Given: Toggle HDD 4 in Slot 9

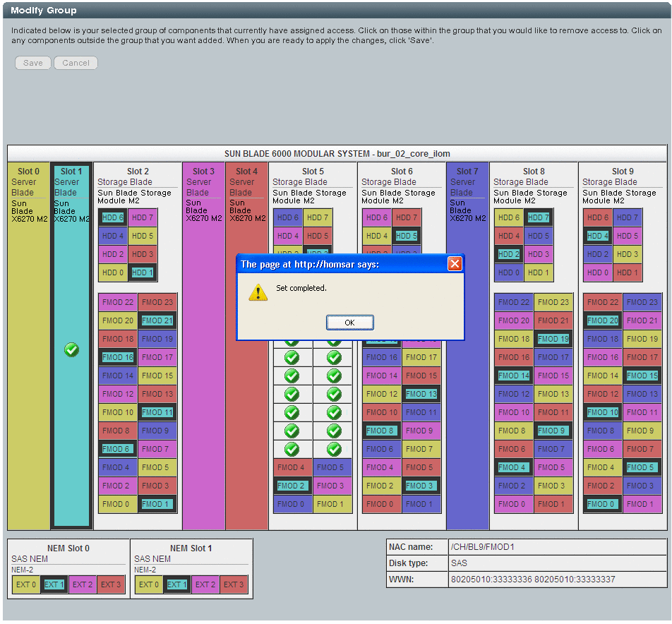Looking at the screenshot, I should coord(598,236).
